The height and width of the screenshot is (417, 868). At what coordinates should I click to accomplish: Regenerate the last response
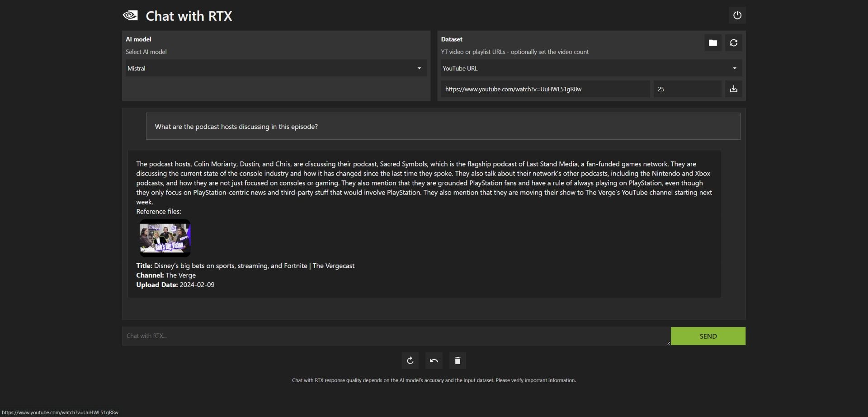pos(410,360)
